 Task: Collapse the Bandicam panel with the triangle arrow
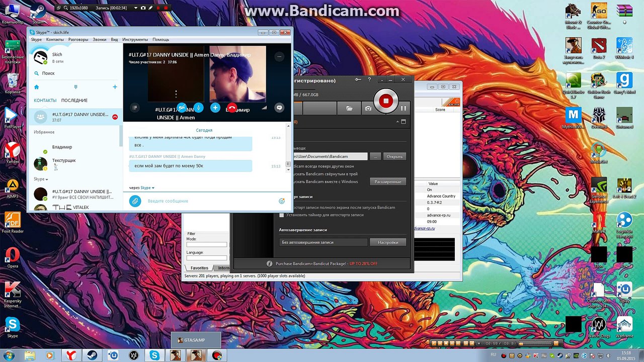pyautogui.click(x=397, y=122)
